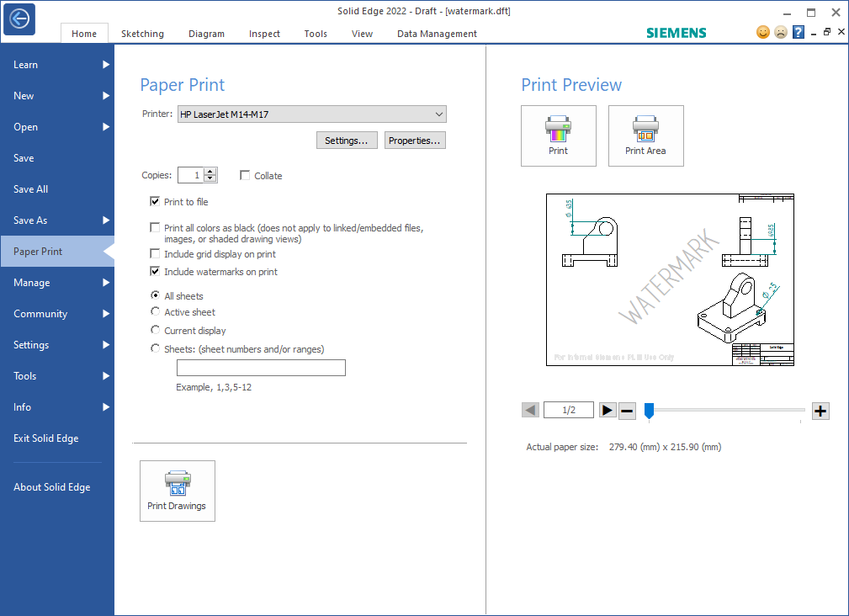849x616 pixels.
Task: Click the Print Area icon
Action: pyautogui.click(x=645, y=135)
